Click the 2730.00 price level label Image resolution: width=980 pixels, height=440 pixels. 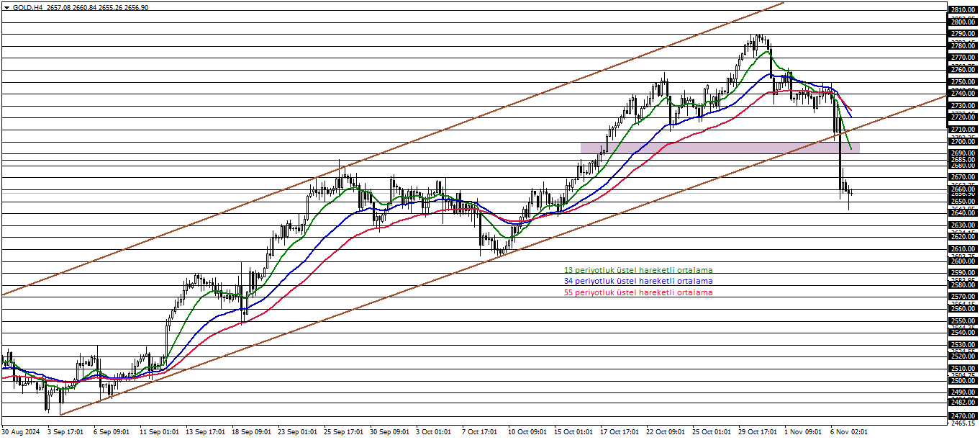point(963,106)
